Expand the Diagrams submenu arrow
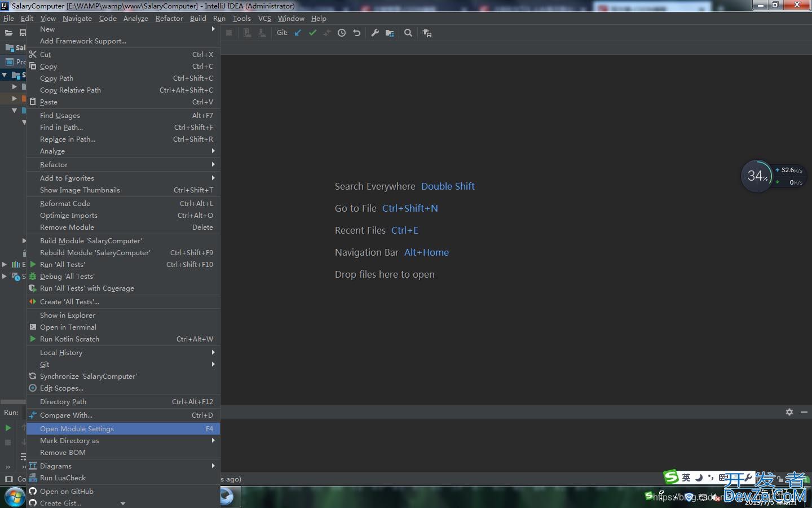 [213, 466]
